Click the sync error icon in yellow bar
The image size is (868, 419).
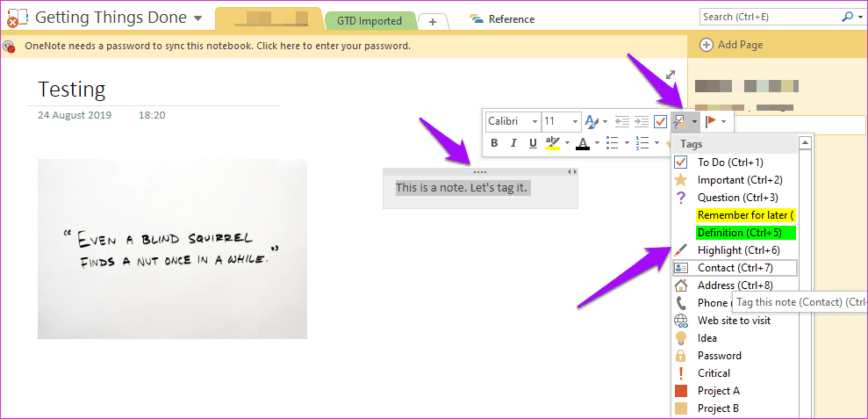9,46
